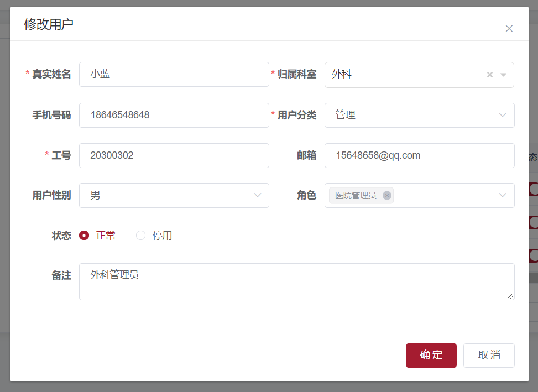Select the 停用 status radio button

click(140, 236)
